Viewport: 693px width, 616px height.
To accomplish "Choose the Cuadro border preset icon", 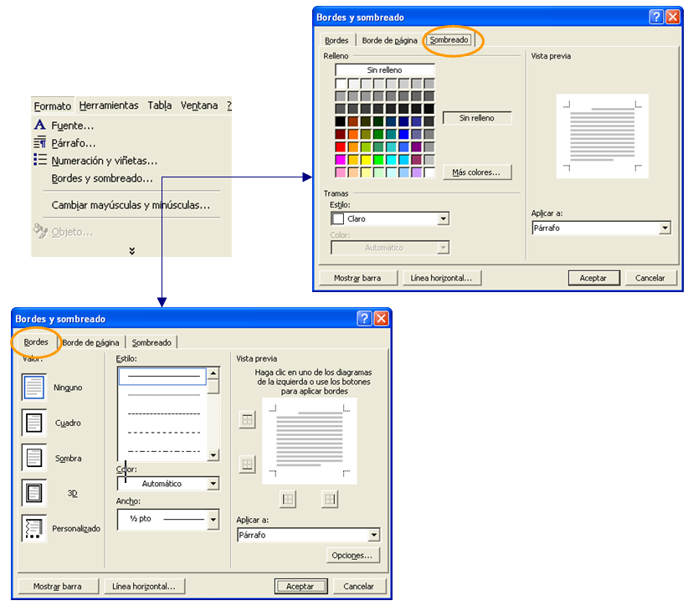I will click(33, 423).
